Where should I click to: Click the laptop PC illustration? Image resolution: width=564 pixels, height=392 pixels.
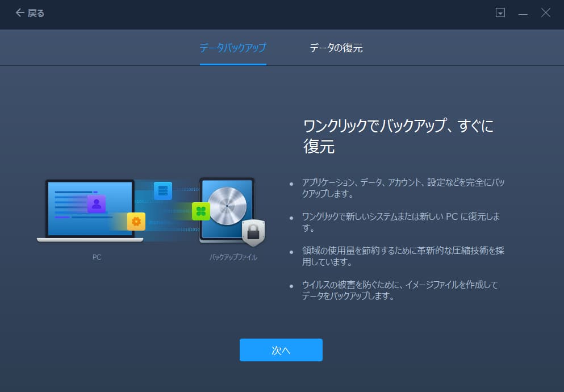click(x=90, y=211)
